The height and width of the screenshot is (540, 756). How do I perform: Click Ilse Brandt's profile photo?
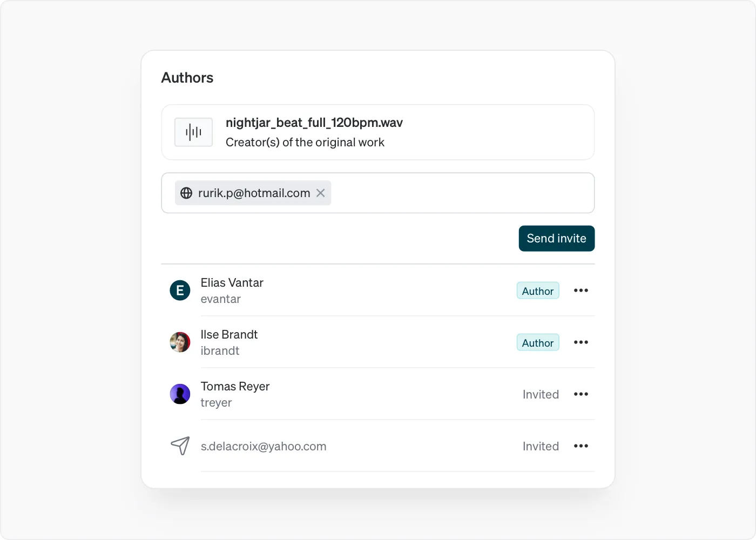click(180, 342)
